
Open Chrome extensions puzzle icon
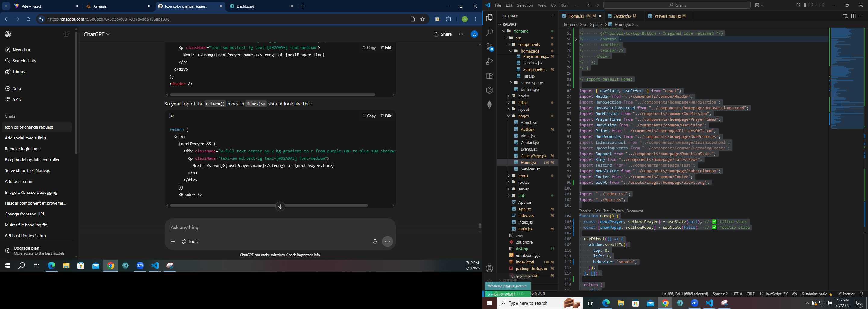449,19
